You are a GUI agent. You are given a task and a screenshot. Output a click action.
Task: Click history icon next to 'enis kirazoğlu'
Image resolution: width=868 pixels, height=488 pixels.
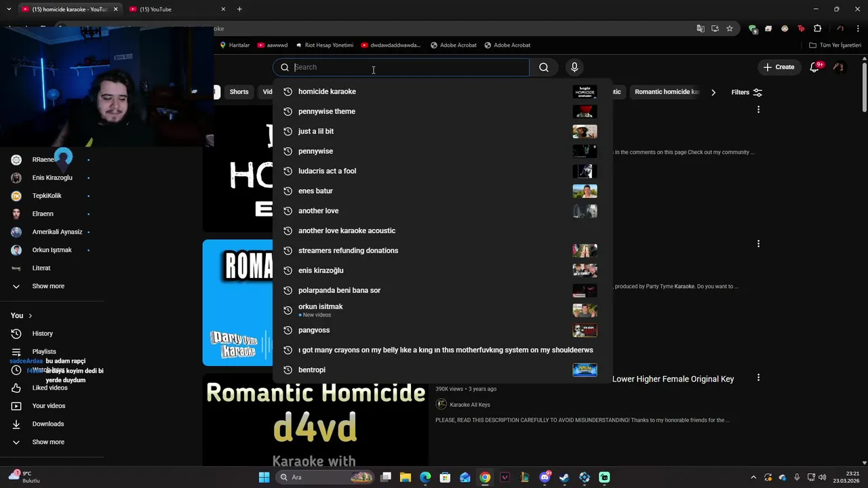288,270
